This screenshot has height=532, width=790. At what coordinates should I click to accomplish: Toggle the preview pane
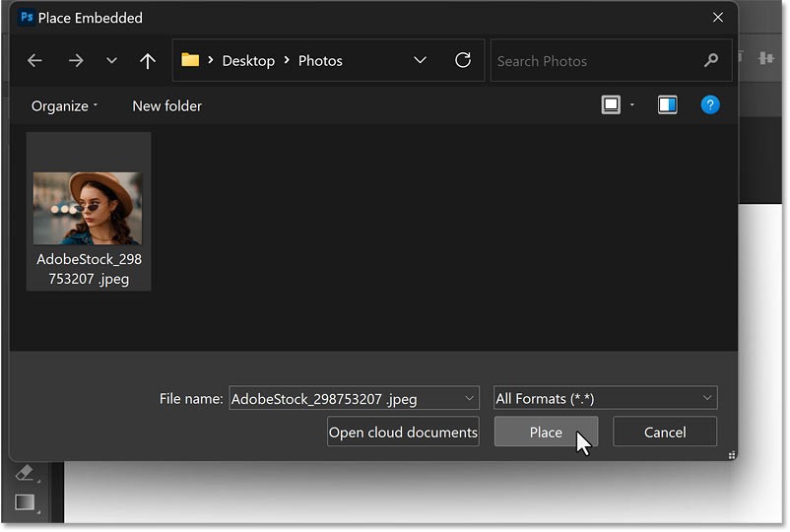(668, 104)
